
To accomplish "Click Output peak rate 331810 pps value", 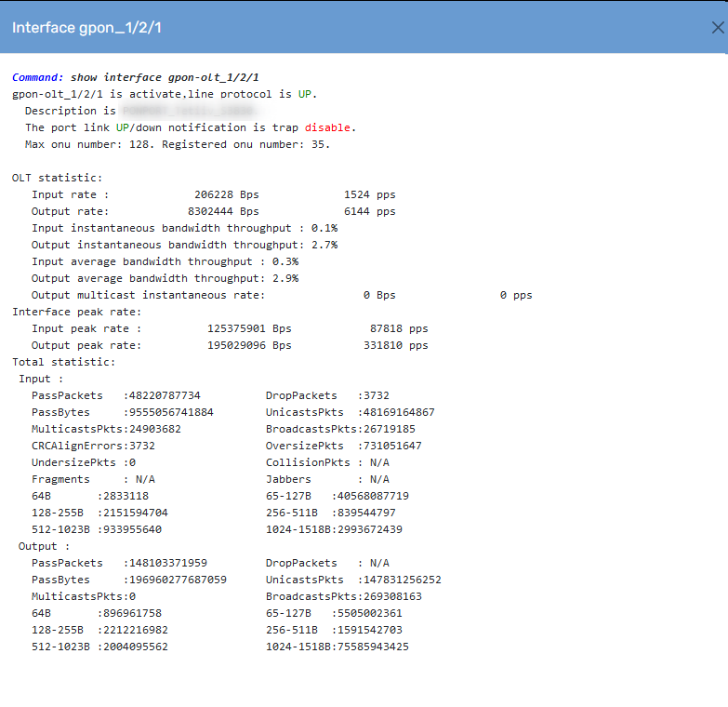I will coord(395,345).
